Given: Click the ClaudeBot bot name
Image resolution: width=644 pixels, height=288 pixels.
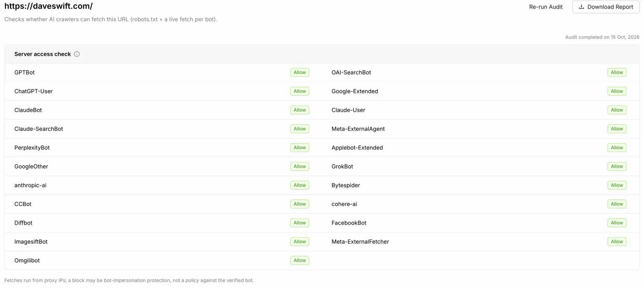Looking at the screenshot, I should (x=28, y=110).
